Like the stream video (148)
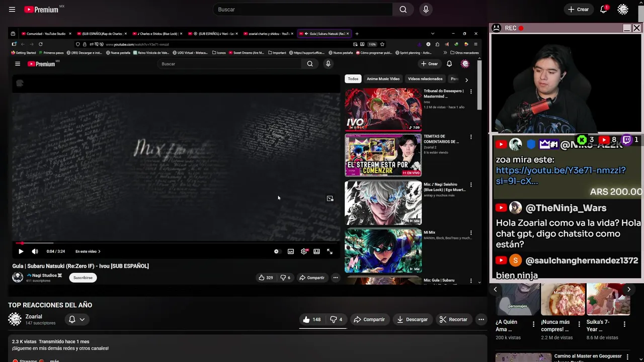Screen dimensions: 644x362 coord(312,319)
